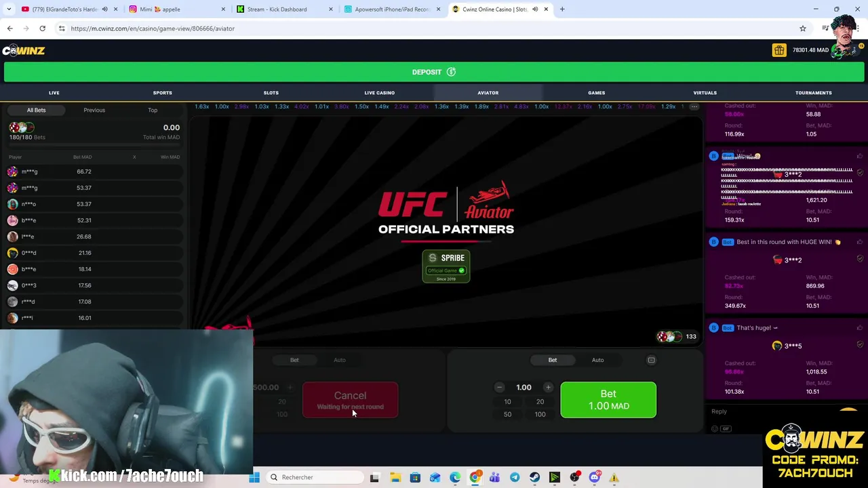
Task: Open Discord from the taskbar
Action: 595,477
